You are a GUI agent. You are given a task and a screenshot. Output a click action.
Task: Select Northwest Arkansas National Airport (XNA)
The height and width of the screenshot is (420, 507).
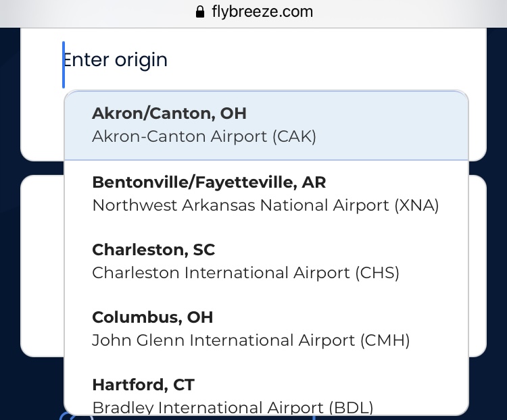[x=266, y=205]
